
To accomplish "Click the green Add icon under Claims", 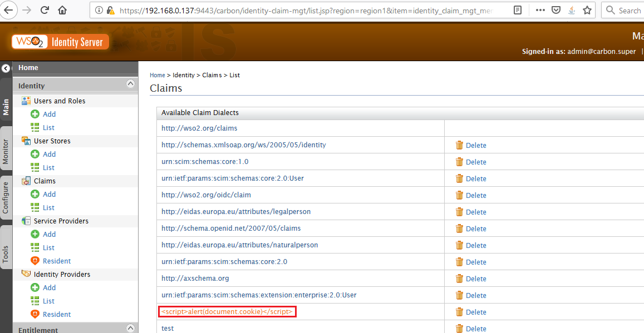I will point(35,194).
